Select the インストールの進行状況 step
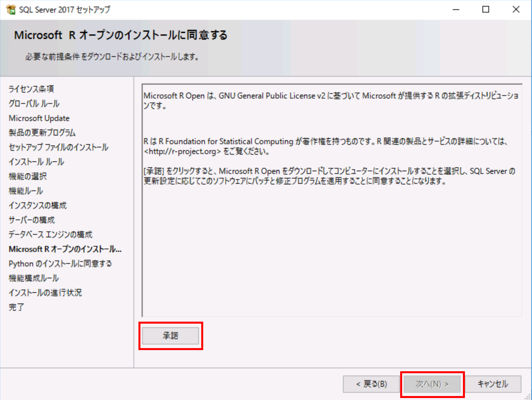The width and height of the screenshot is (532, 400). (x=45, y=293)
